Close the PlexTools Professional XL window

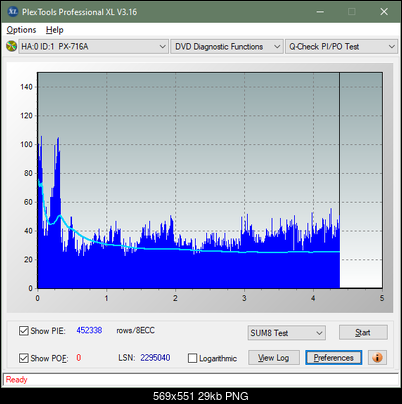point(384,12)
